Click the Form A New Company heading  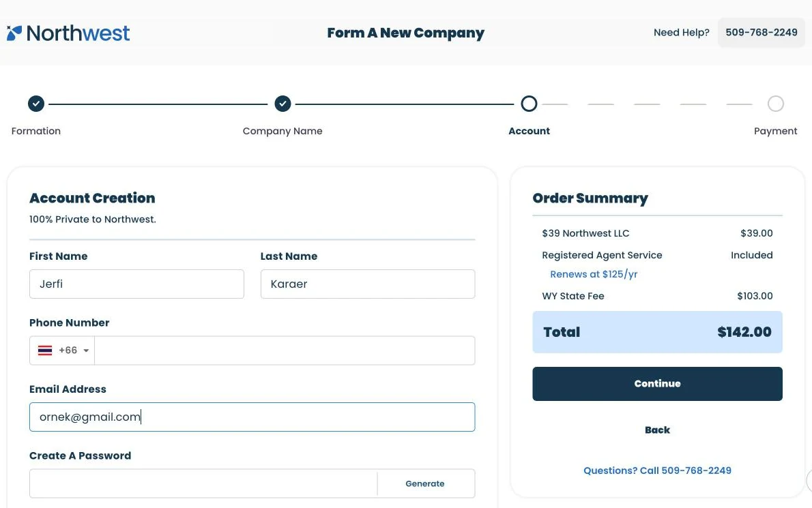tap(405, 33)
